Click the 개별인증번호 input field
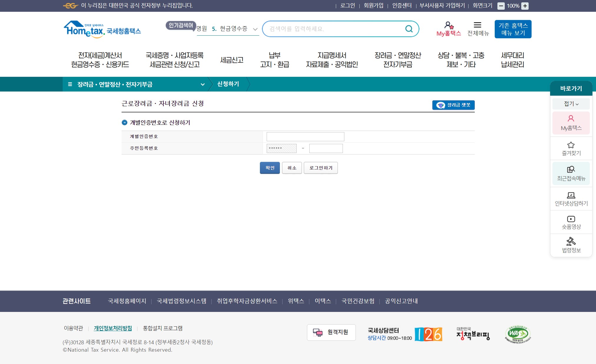 click(x=305, y=137)
